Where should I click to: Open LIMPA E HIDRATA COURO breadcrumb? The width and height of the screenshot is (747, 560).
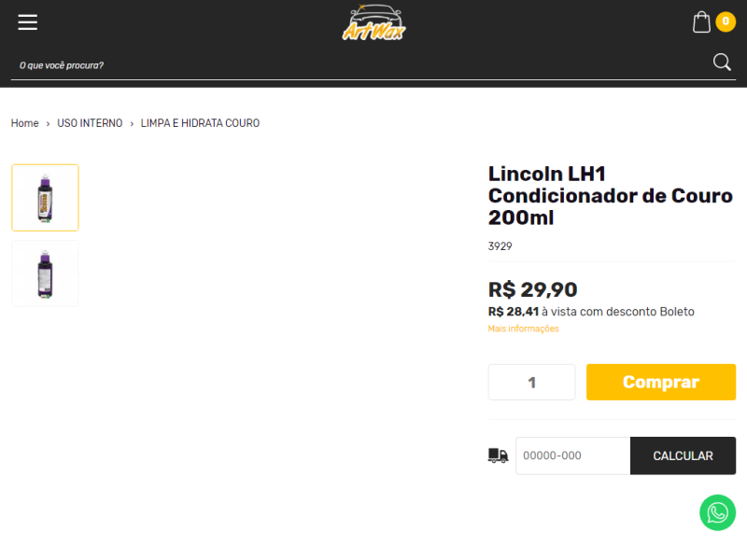coord(200,123)
